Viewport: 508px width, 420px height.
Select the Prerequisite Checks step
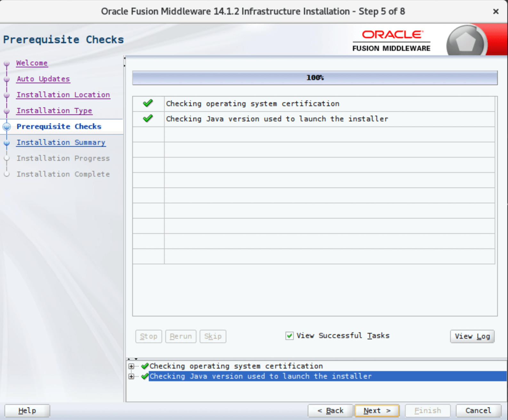coord(59,126)
